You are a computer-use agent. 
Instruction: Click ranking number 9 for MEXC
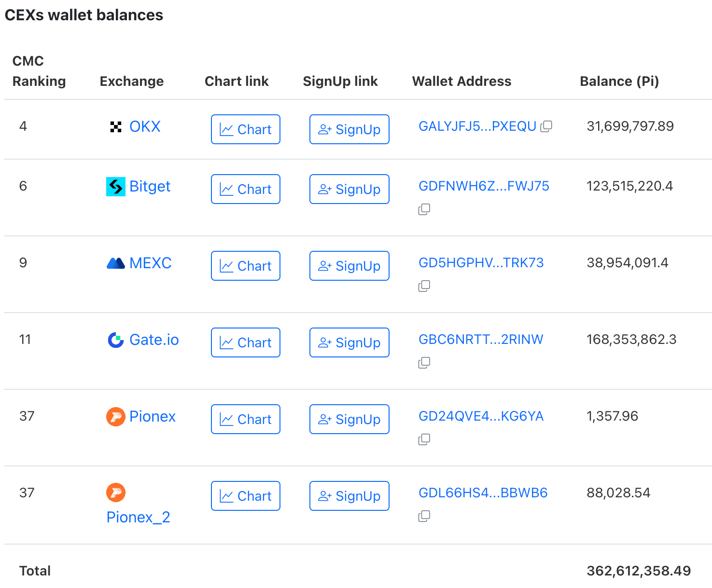[23, 263]
